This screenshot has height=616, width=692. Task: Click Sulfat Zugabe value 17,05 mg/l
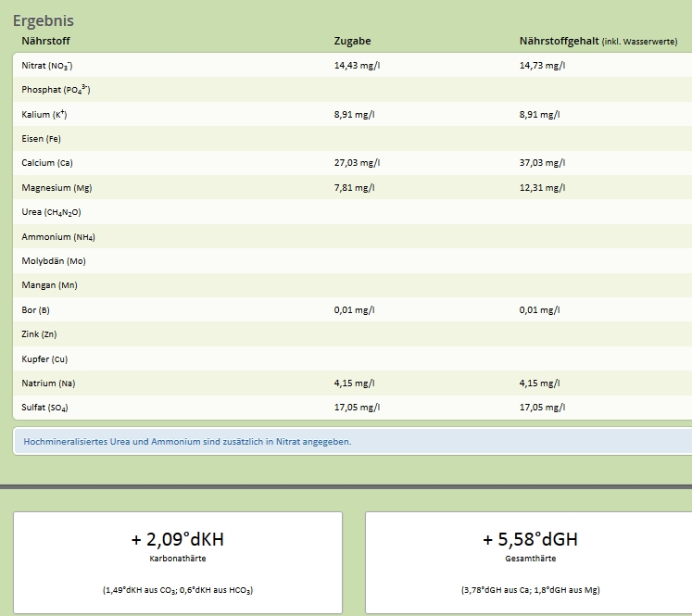point(357,408)
